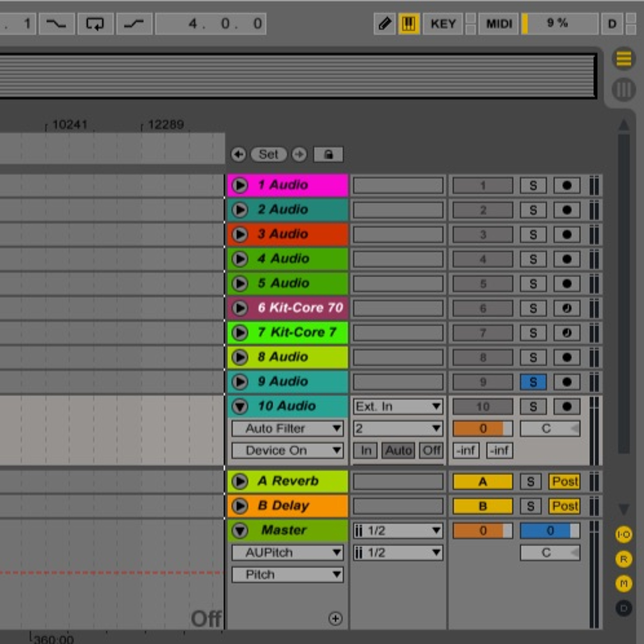Screen dimensions: 644x644
Task: Toggle Mixer section M button
Action: (624, 584)
